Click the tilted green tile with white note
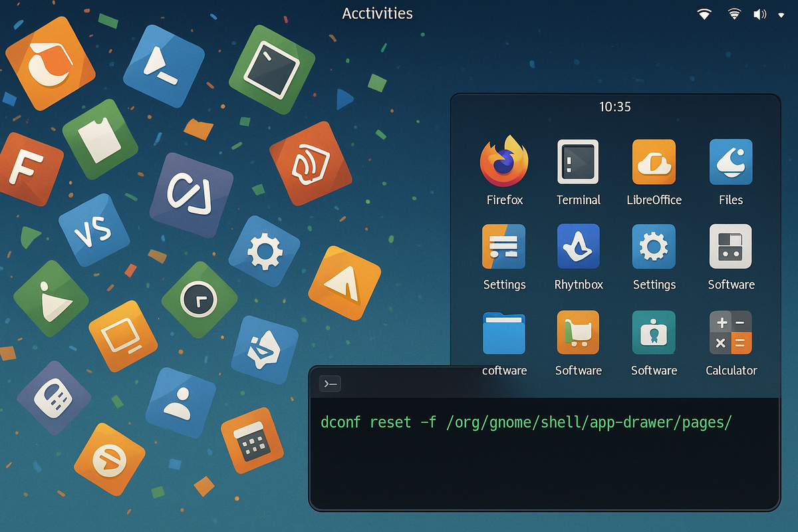 click(100, 139)
